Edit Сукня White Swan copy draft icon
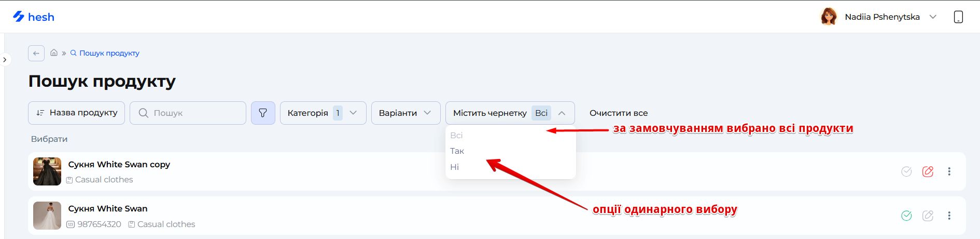 (928, 171)
